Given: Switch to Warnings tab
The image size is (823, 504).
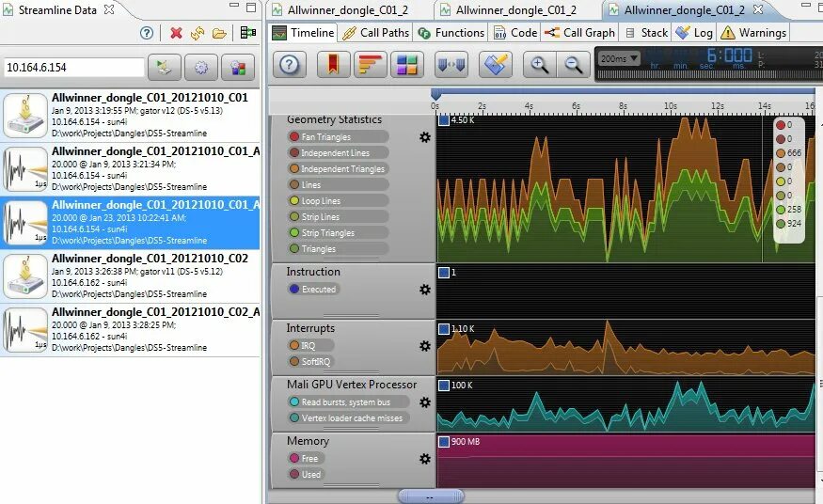Looking at the screenshot, I should point(753,33).
